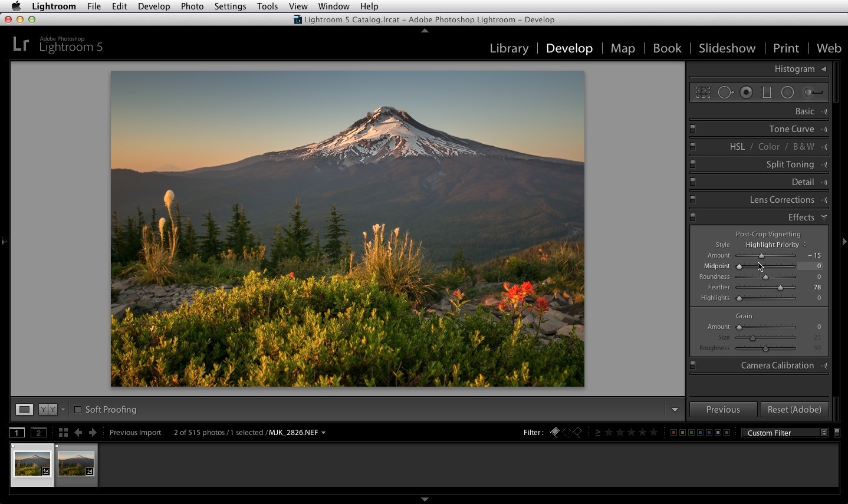The height and width of the screenshot is (504, 848).
Task: Collapse the Effects panel triangle
Action: pyautogui.click(x=824, y=218)
